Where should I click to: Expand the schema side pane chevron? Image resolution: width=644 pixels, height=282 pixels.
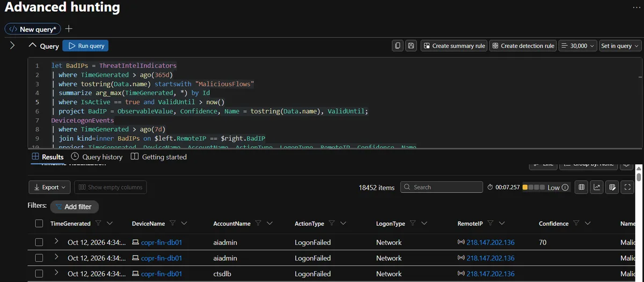12,46
